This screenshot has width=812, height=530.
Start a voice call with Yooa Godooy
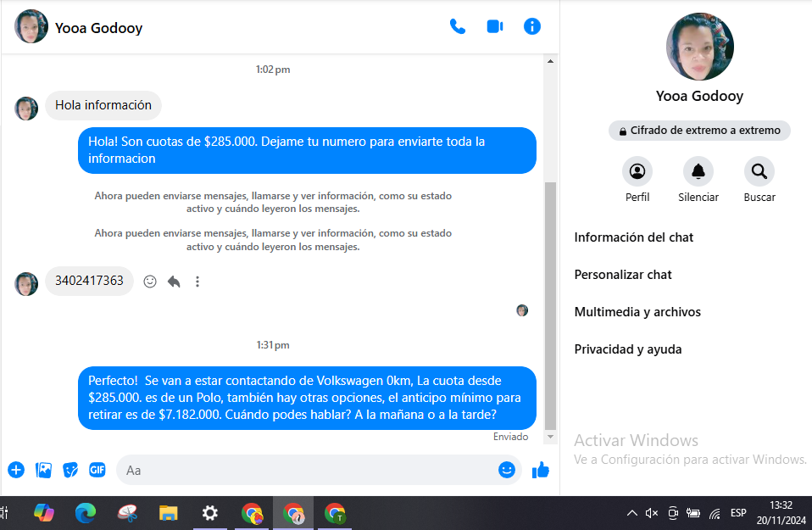457,26
